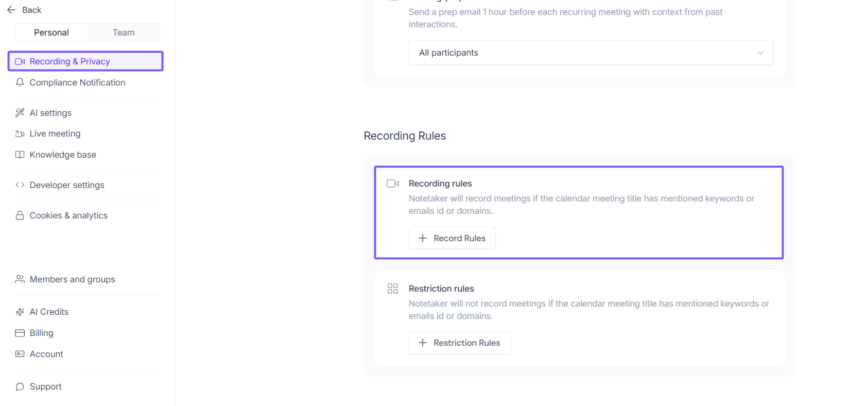Click the Developer settings code icon
Image resolution: width=868 pixels, height=406 pixels.
(x=20, y=185)
